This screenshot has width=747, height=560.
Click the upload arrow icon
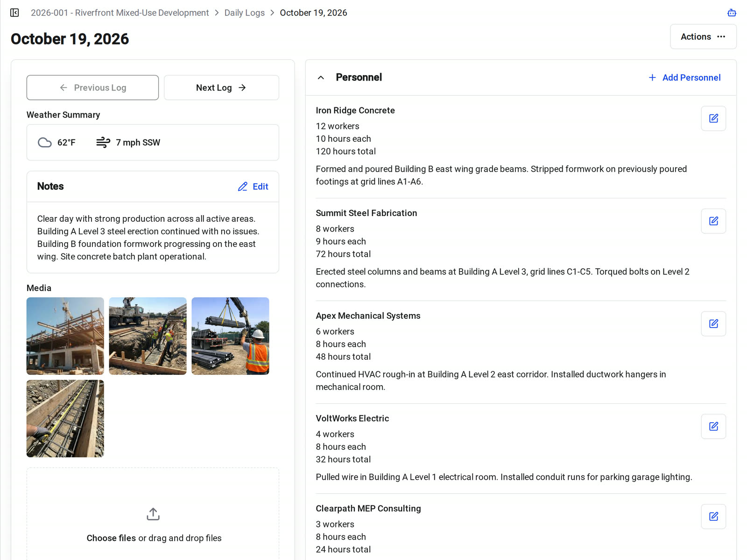click(x=153, y=514)
